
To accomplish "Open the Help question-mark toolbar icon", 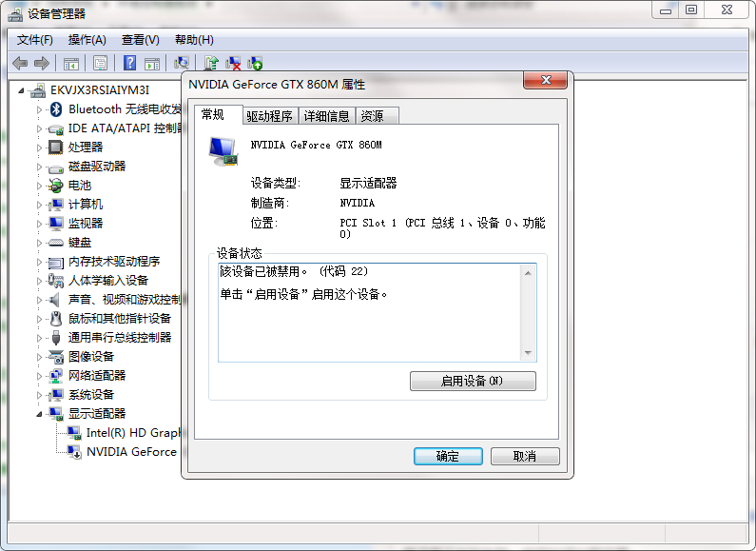I will coord(129,63).
